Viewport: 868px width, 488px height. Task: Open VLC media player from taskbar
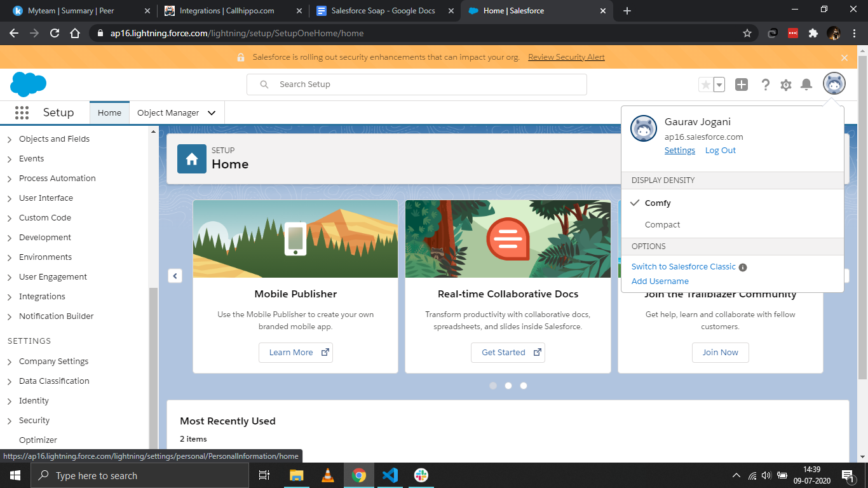(x=328, y=475)
